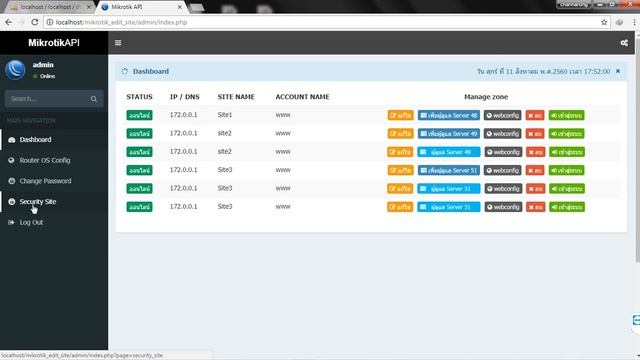Click the ACCOUNT NAME column header
The width and height of the screenshot is (640, 360).
point(302,97)
